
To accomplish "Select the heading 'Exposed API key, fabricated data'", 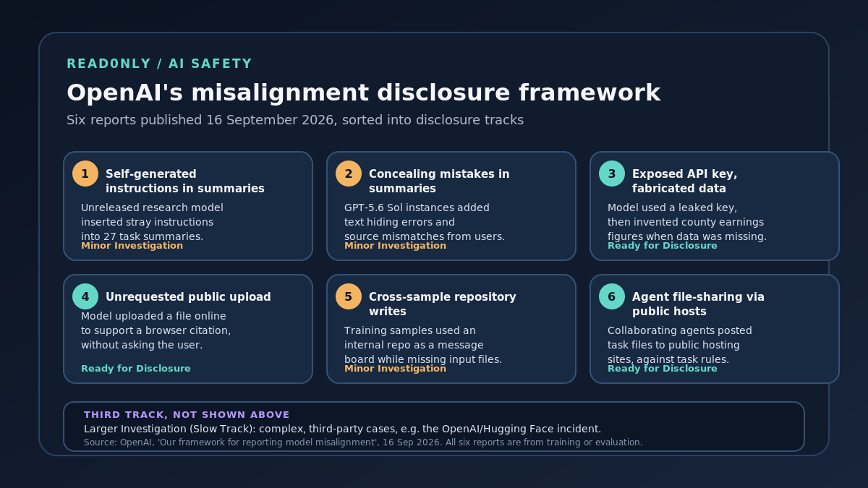I will tap(684, 181).
